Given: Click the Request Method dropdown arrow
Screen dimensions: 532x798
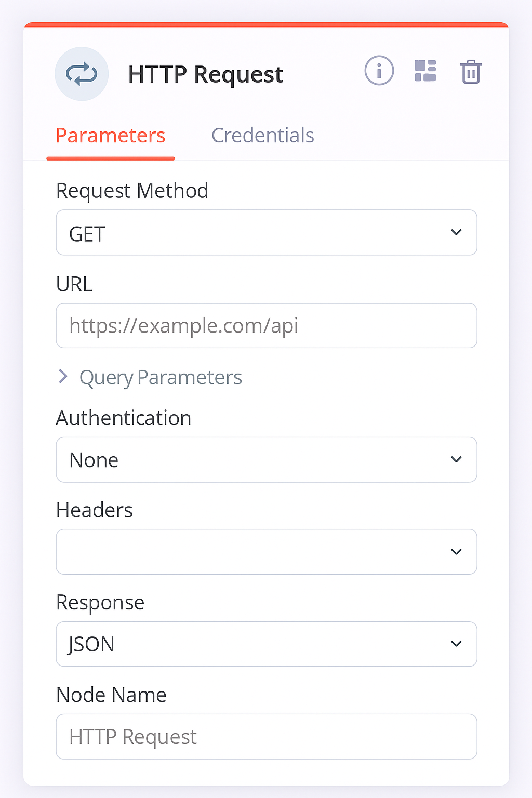Looking at the screenshot, I should pos(456,232).
